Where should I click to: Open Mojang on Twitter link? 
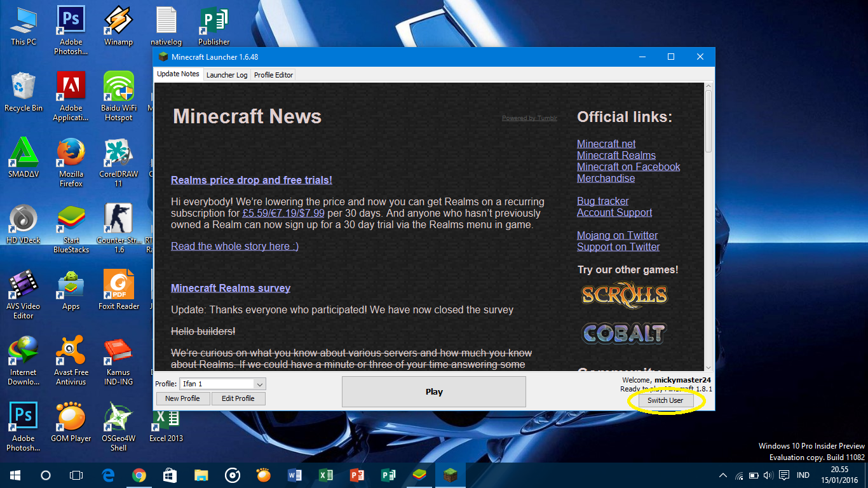pos(618,236)
